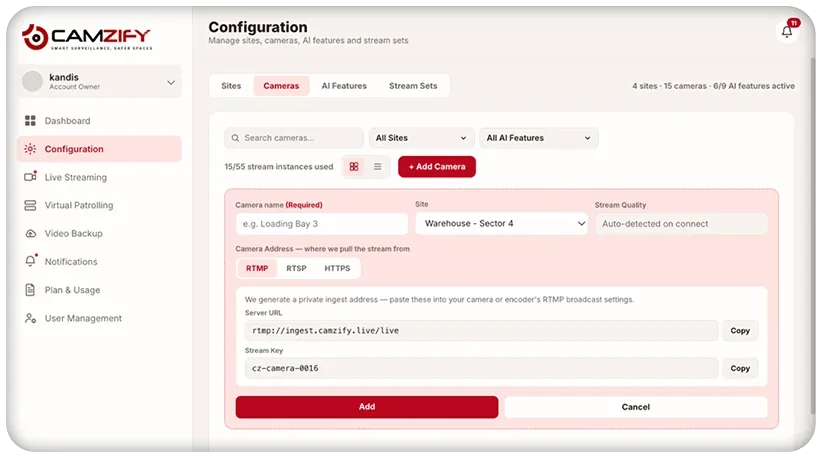Image resolution: width=821 pixels, height=462 pixels.
Task: Click the Dashboard grid icon
Action: [x=30, y=120]
